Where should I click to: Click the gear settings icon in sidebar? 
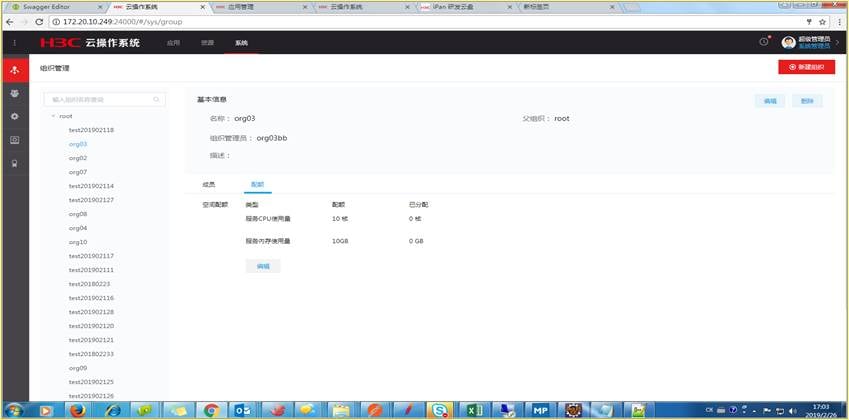(14, 116)
